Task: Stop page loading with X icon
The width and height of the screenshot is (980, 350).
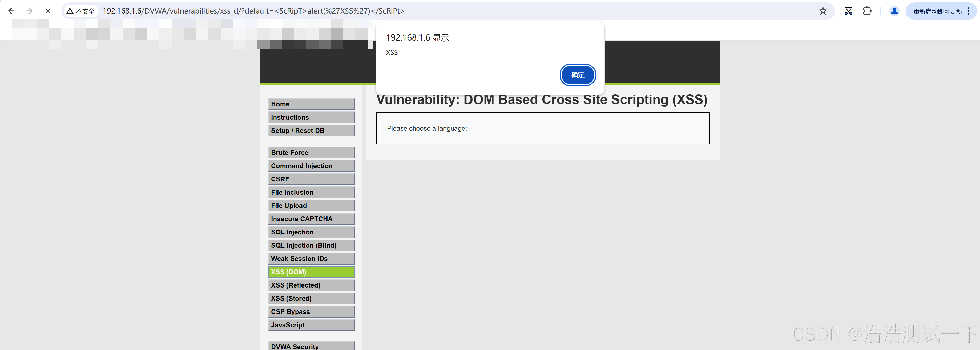Action: point(48,11)
